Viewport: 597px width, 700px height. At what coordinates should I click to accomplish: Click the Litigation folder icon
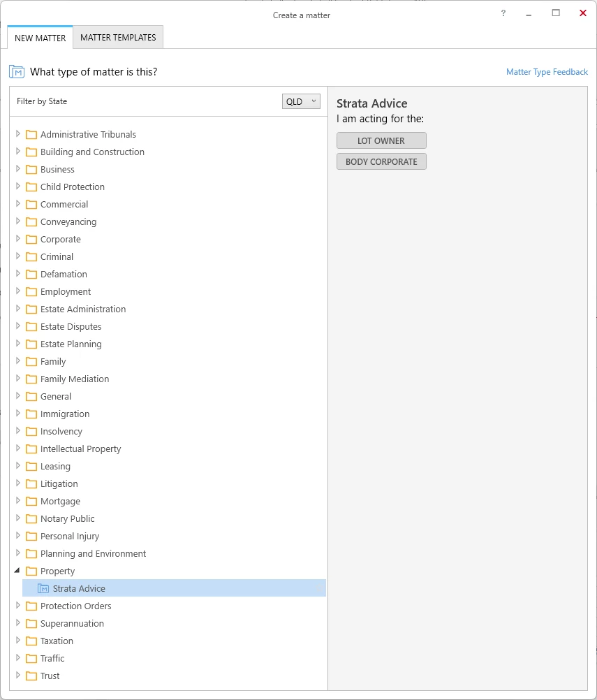click(31, 484)
